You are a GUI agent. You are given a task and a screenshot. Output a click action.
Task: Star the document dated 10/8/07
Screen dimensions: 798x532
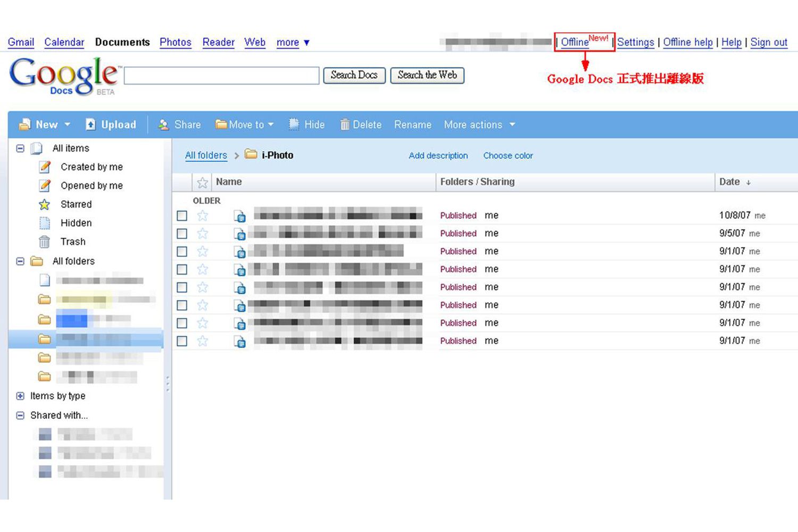[x=202, y=215]
